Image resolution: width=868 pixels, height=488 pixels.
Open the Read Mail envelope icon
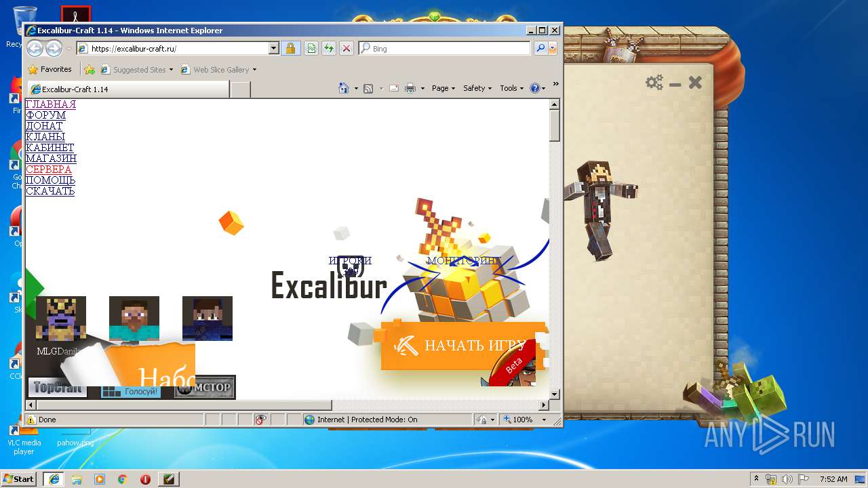(393, 88)
